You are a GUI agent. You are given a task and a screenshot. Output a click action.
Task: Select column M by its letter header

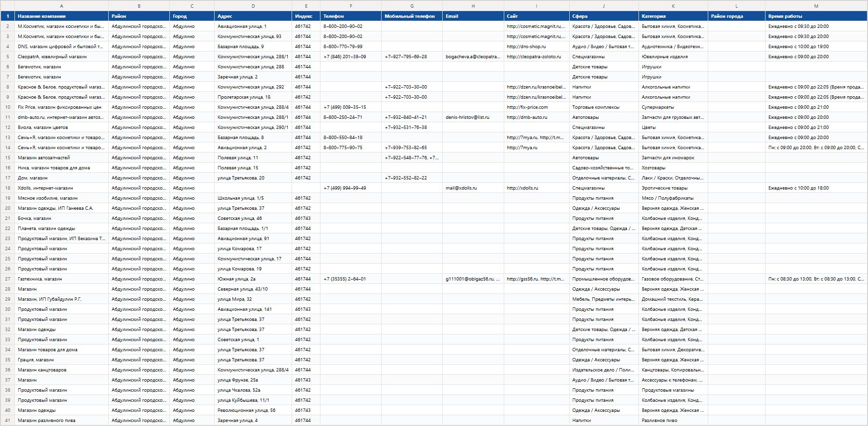(x=816, y=6)
